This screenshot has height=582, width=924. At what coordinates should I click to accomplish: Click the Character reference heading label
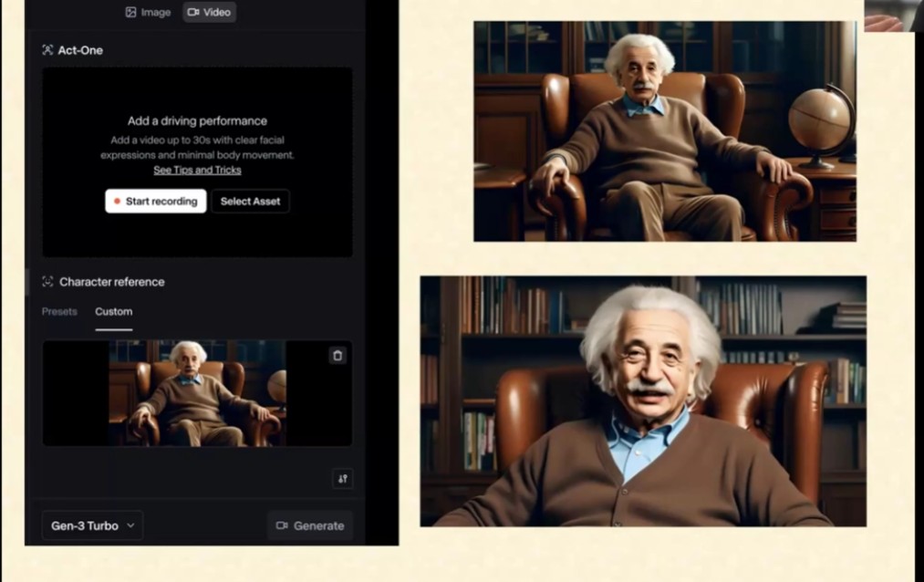(112, 282)
